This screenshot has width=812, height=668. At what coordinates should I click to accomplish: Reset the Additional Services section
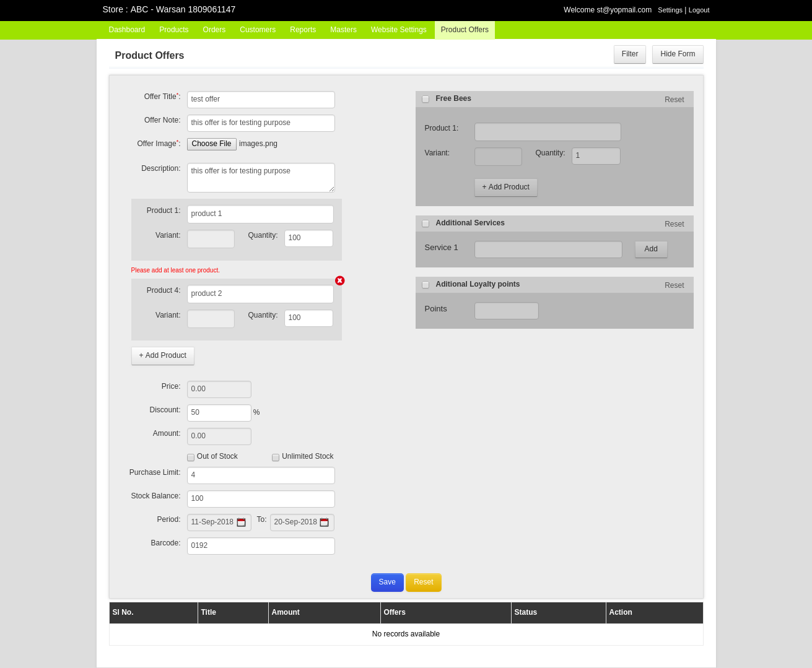tap(674, 224)
